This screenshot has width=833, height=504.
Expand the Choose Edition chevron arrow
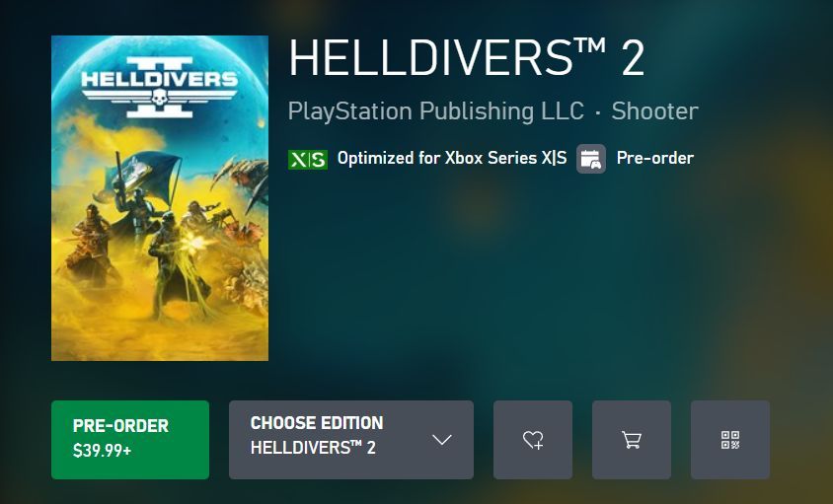pyautogui.click(x=441, y=440)
